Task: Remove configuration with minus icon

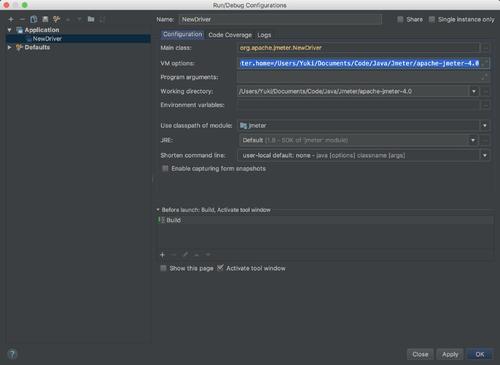Action: point(22,19)
